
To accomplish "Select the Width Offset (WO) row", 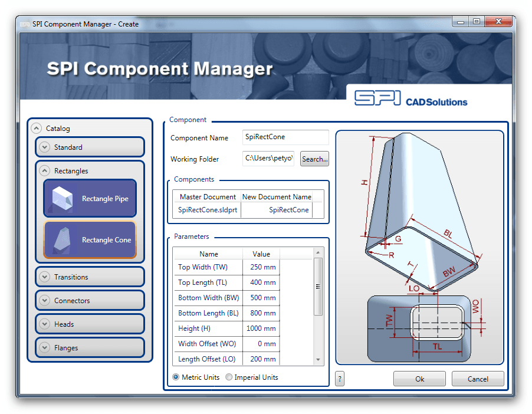I will [x=208, y=343].
